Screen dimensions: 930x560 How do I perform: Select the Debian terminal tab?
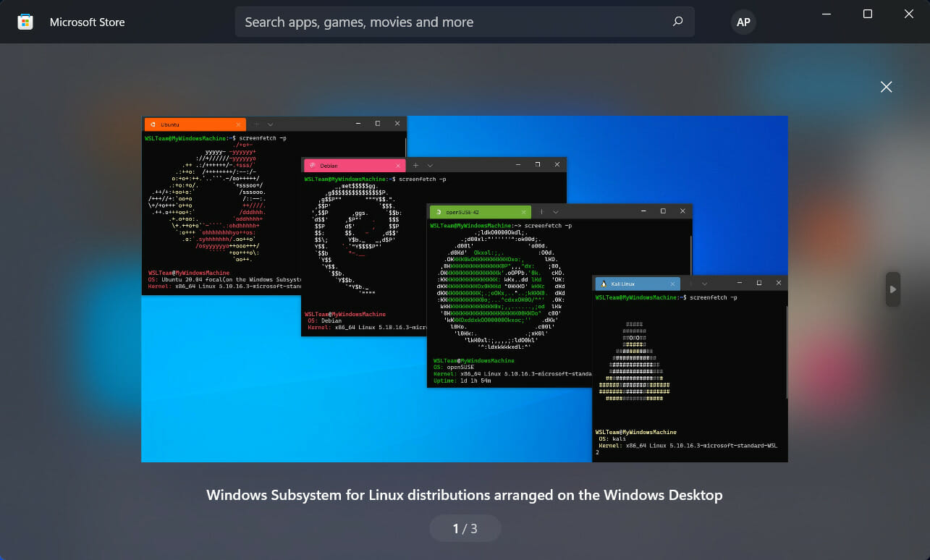pyautogui.click(x=355, y=166)
